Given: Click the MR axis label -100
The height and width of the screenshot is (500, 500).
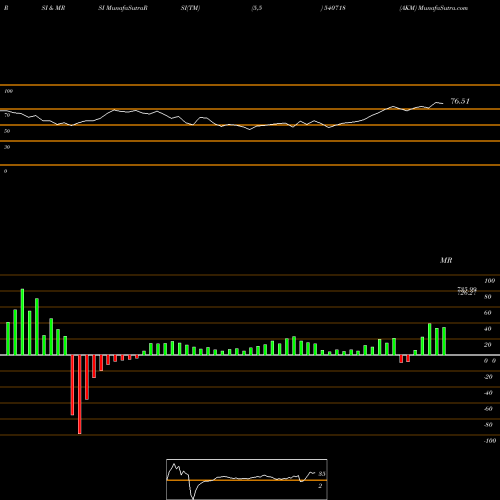Looking at the screenshot, I should (490, 441).
